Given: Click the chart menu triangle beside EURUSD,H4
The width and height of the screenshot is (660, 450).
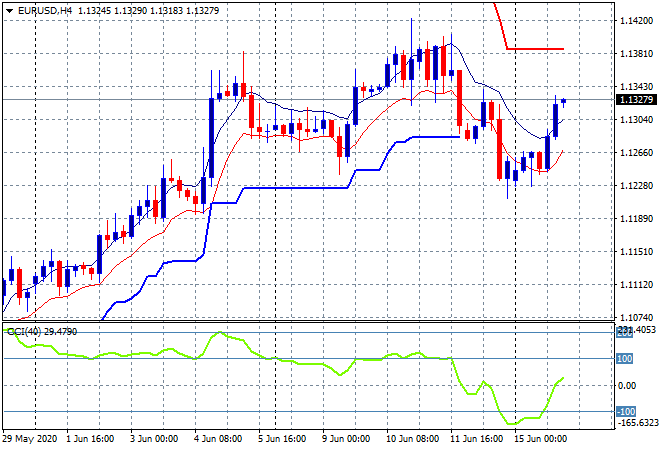Looking at the screenshot, I should (x=9, y=11).
